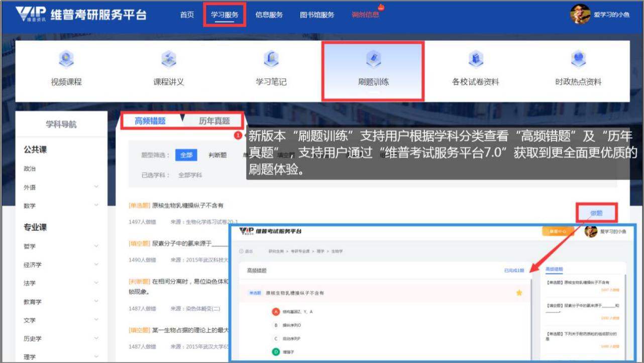The height and width of the screenshot is (363, 644).
Task: Click the 课程讲义 course handout icon
Action: click(169, 60)
